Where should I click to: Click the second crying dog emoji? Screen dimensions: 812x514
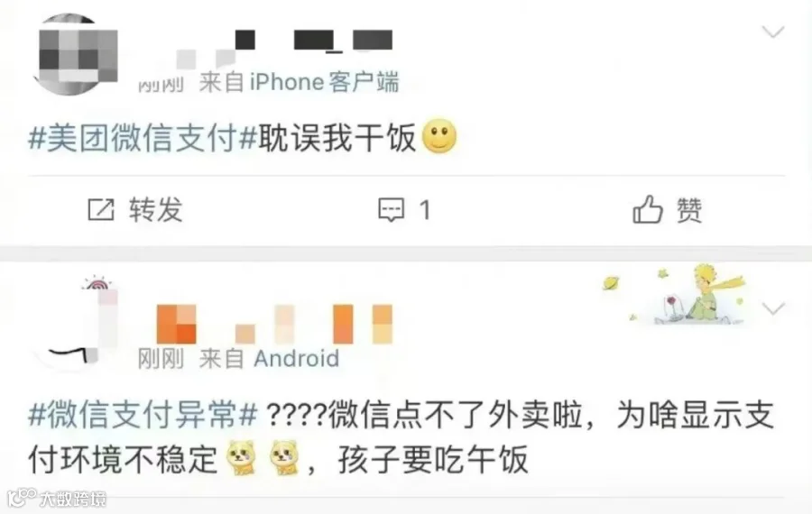pyautogui.click(x=284, y=457)
